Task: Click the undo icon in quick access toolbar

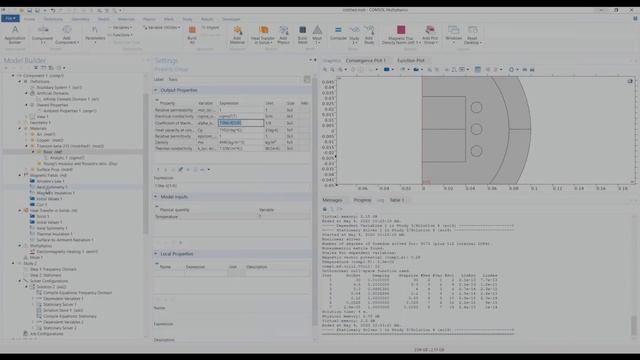Action: coord(53,10)
